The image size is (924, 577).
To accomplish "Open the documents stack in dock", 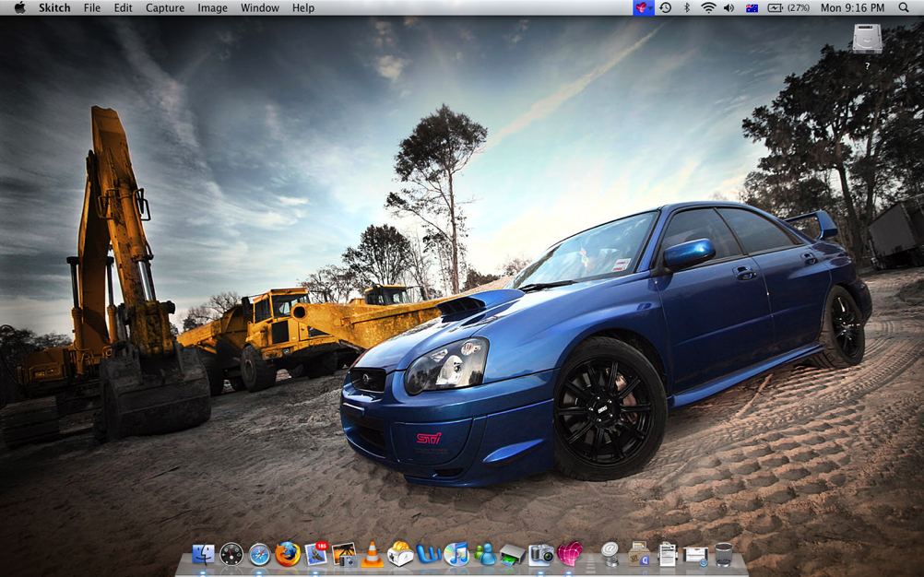I will tap(667, 554).
